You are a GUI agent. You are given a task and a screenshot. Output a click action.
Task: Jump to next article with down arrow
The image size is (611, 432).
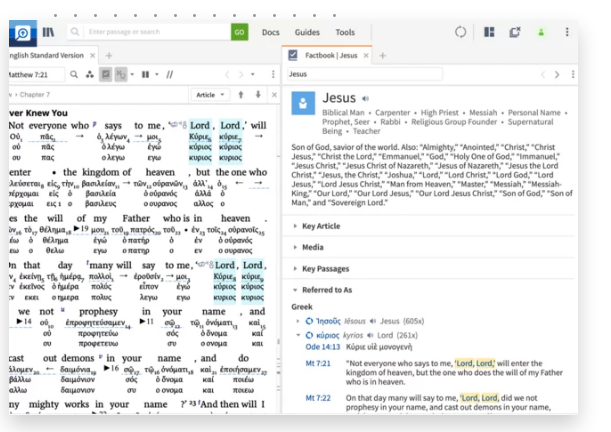[x=258, y=95]
